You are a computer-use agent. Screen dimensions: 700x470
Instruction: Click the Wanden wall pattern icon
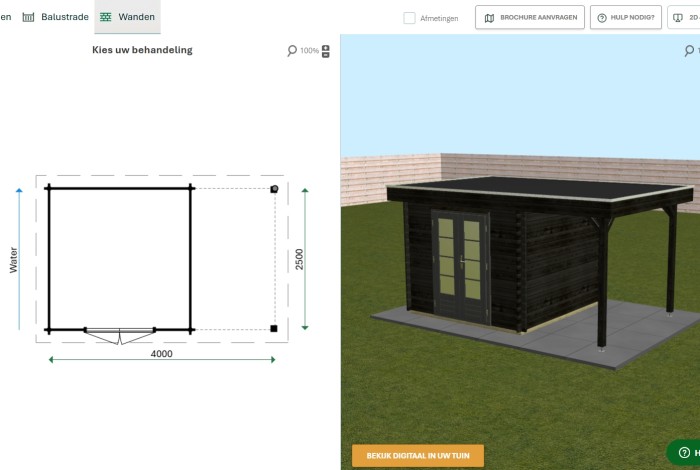tap(106, 18)
